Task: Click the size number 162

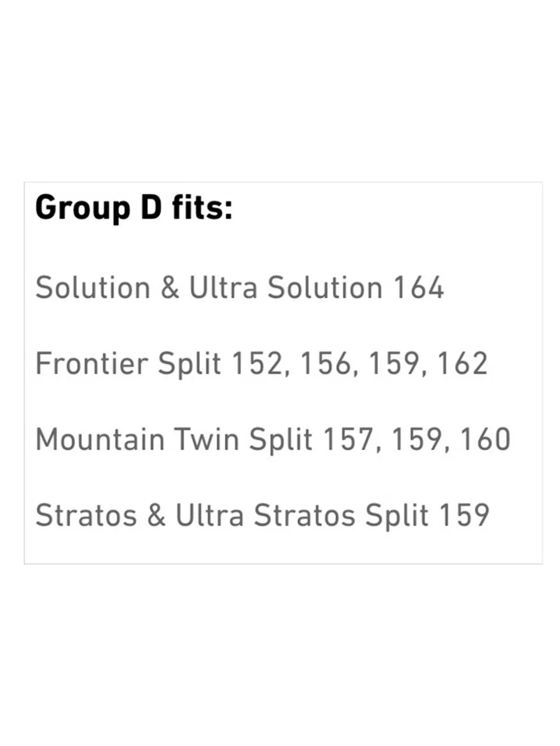Action: click(462, 364)
